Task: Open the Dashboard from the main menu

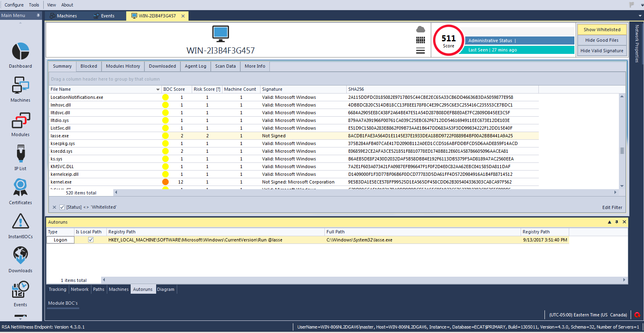Action: coord(20,52)
